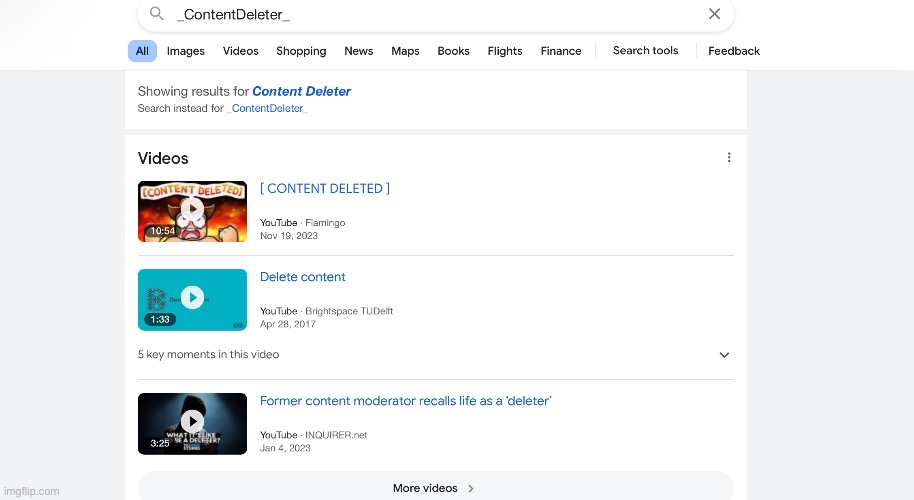Search instead for _ContentDeleter_
Image resolution: width=914 pixels, height=500 pixels.
[268, 108]
